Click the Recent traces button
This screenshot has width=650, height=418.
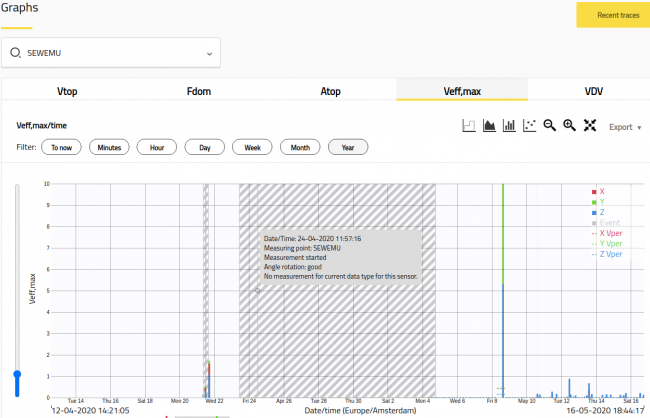point(606,15)
